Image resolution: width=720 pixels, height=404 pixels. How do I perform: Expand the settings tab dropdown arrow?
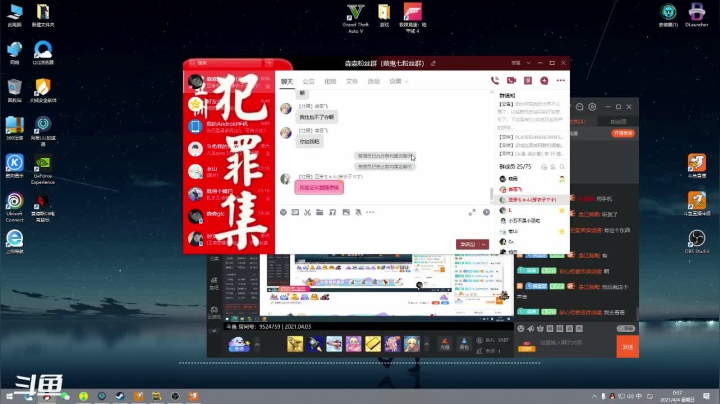coord(406,82)
